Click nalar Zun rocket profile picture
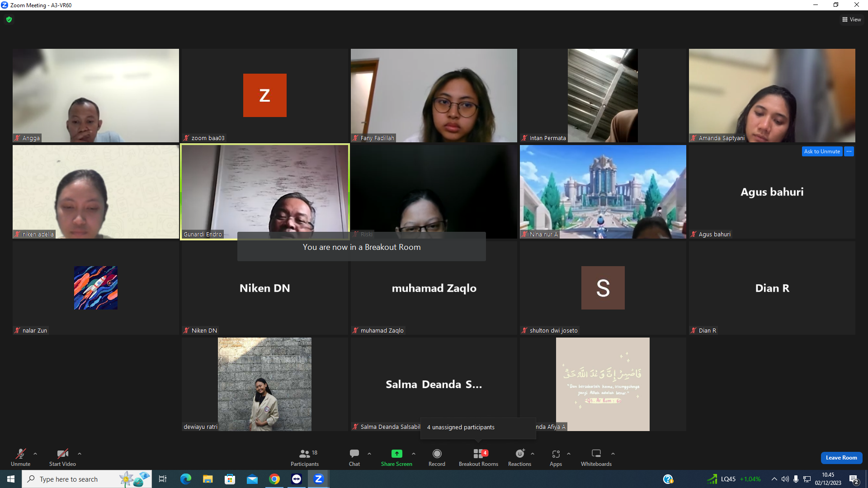Image resolution: width=868 pixels, height=488 pixels. (96, 288)
